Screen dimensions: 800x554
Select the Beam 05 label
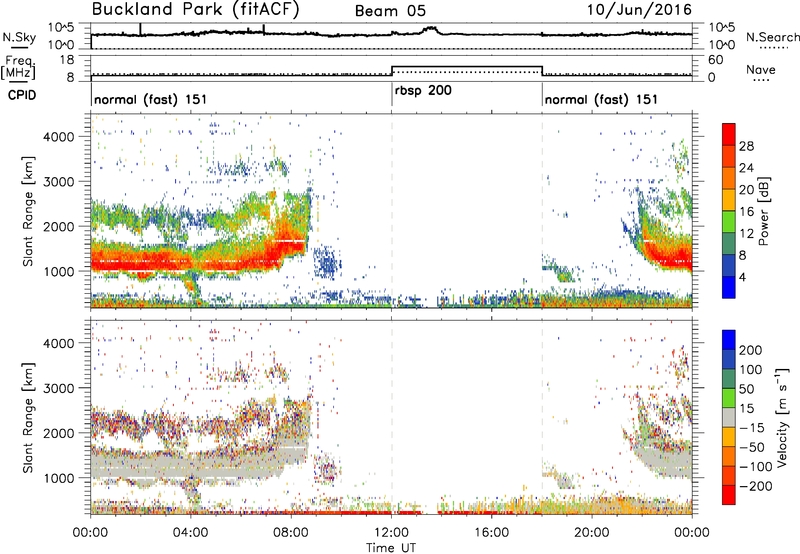pos(390,11)
